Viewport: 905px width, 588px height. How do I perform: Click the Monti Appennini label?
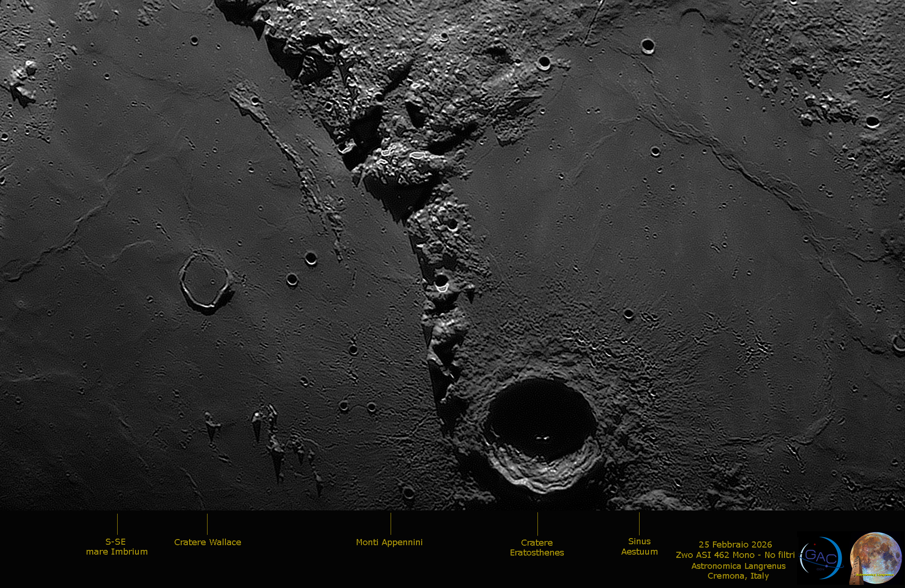[389, 542]
